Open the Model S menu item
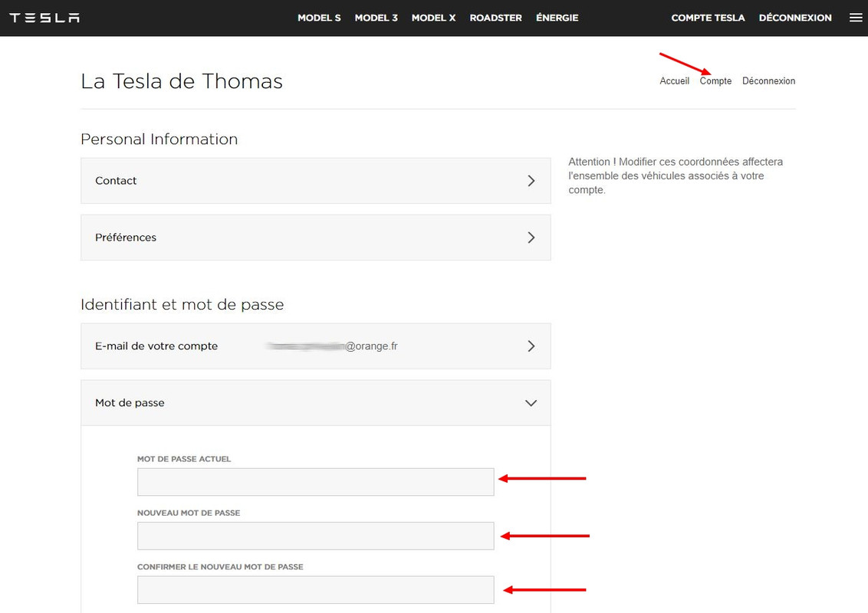The image size is (868, 613). [x=319, y=18]
